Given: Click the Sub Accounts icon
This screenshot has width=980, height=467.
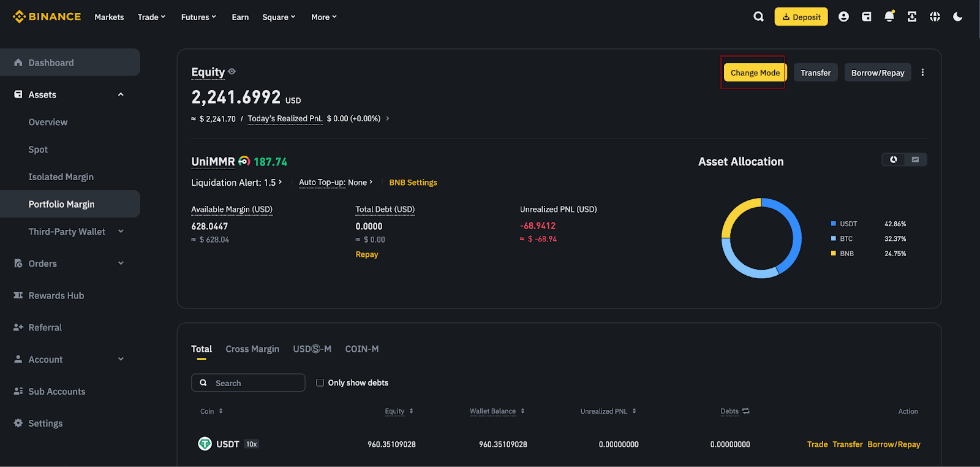Looking at the screenshot, I should click(18, 391).
